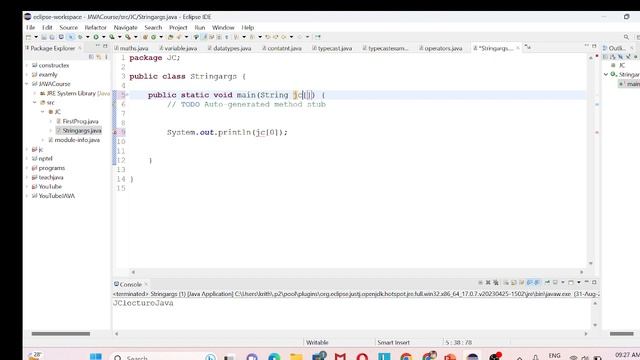Click the New file toolbar icon
The image size is (640, 360).
[28, 37]
